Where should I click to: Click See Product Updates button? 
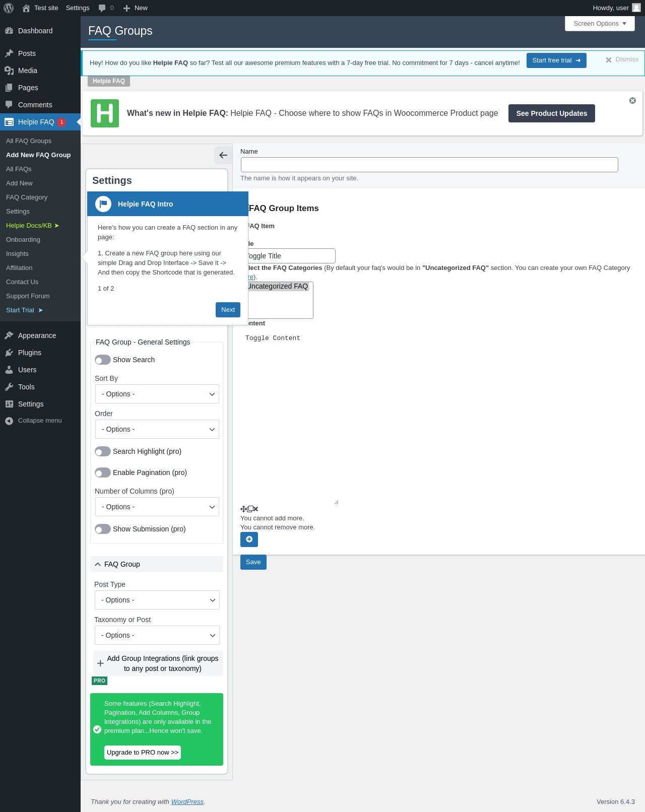click(x=552, y=113)
